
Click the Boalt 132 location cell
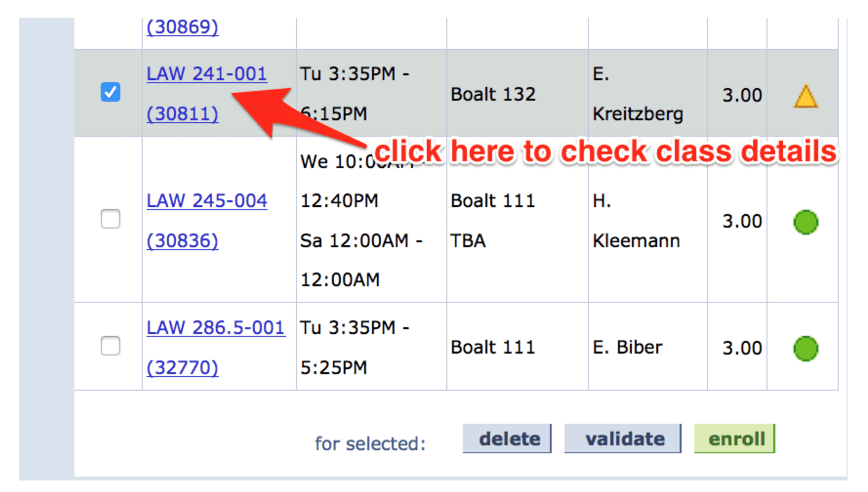click(493, 94)
